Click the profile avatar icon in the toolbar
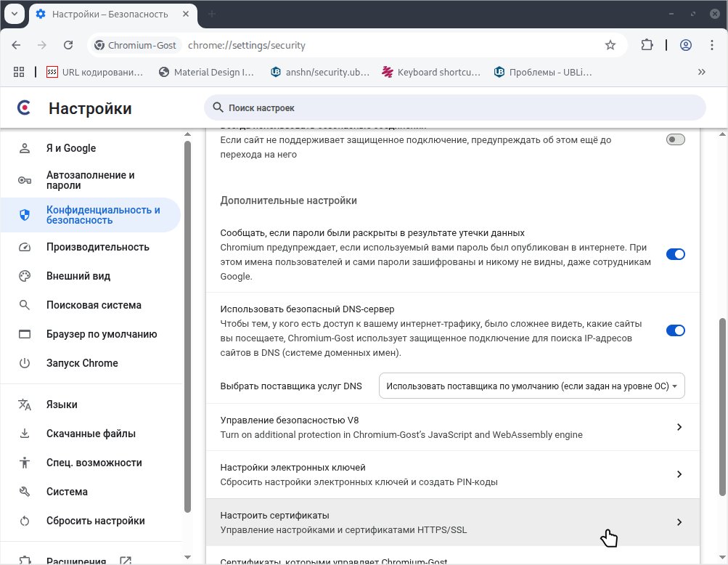The height and width of the screenshot is (565, 728). (685, 44)
